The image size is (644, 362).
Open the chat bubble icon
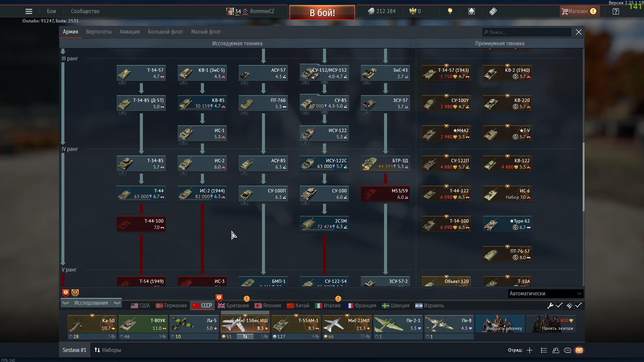(568, 350)
